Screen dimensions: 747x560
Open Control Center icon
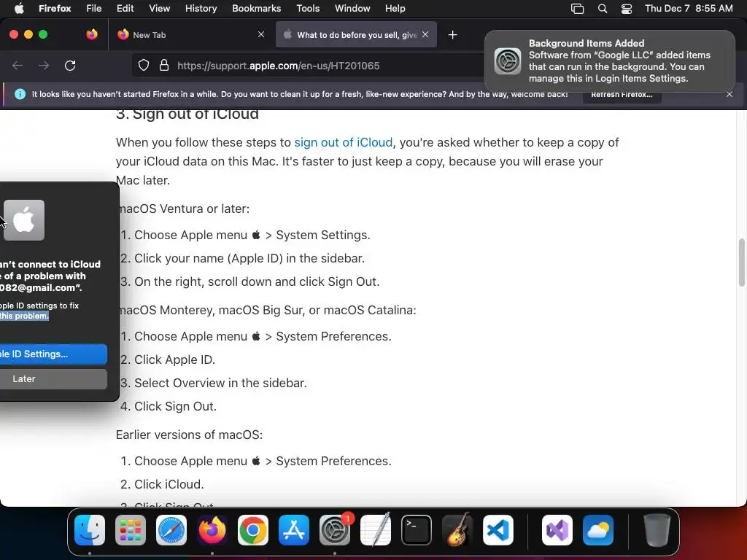pos(627,9)
